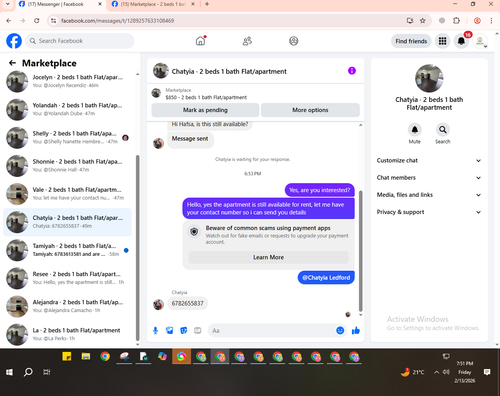The width and height of the screenshot is (500, 396).
Task: Open Tamiyah's unread conversation
Action: point(68,250)
